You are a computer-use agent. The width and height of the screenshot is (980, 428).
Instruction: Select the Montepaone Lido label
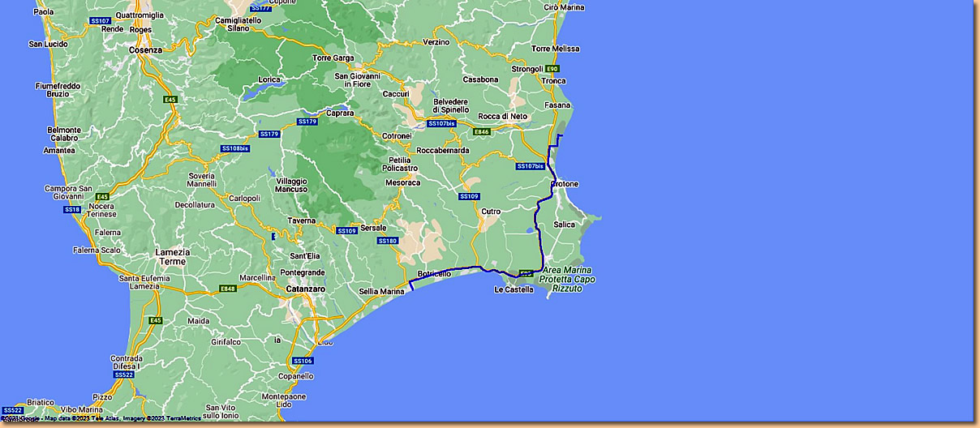(x=284, y=400)
